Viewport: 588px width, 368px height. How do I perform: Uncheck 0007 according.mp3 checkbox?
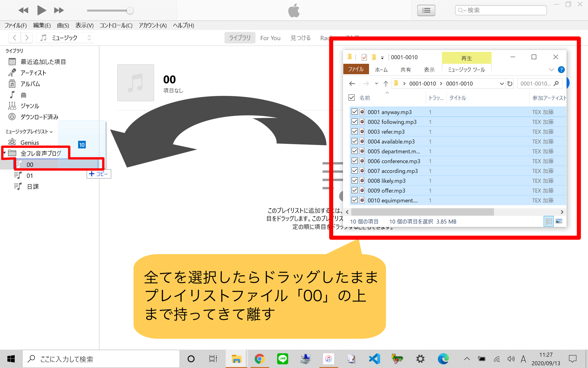click(x=354, y=171)
